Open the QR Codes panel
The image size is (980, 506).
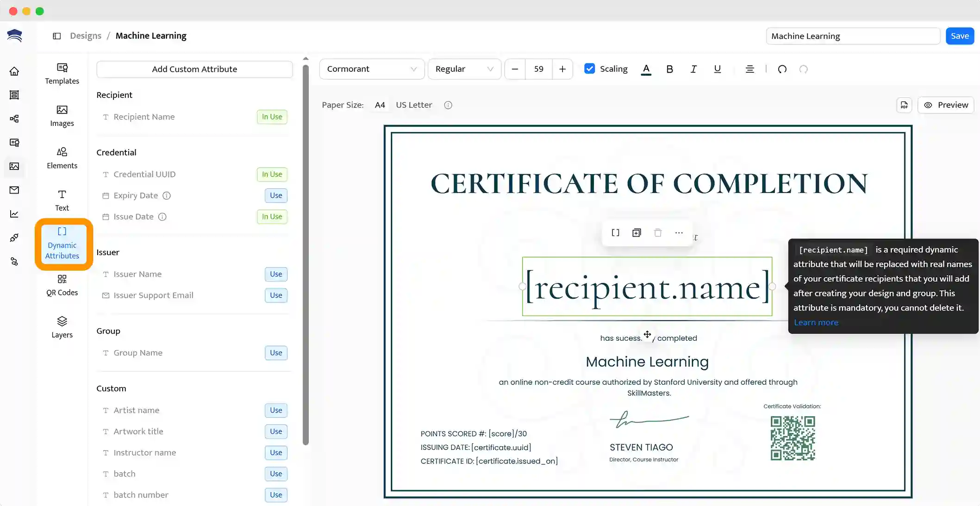[62, 285]
